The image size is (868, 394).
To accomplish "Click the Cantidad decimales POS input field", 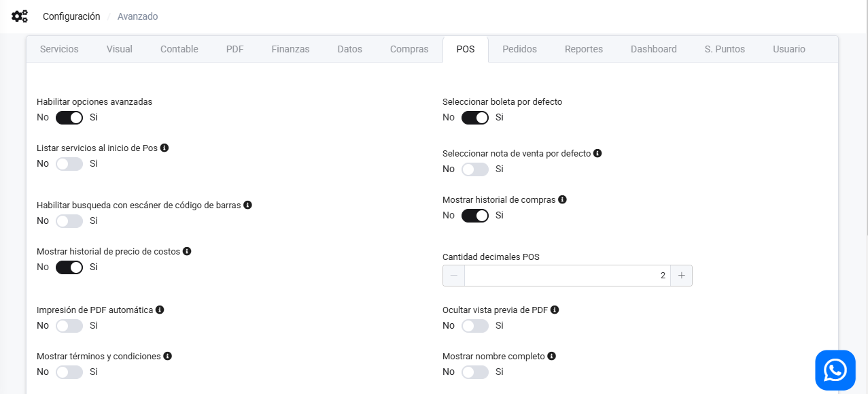I will tap(567, 276).
